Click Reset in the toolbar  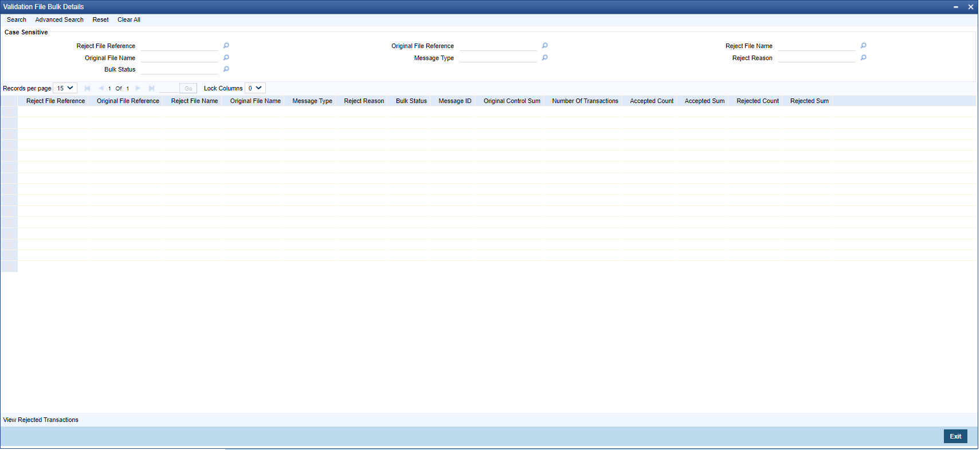[x=101, y=19]
